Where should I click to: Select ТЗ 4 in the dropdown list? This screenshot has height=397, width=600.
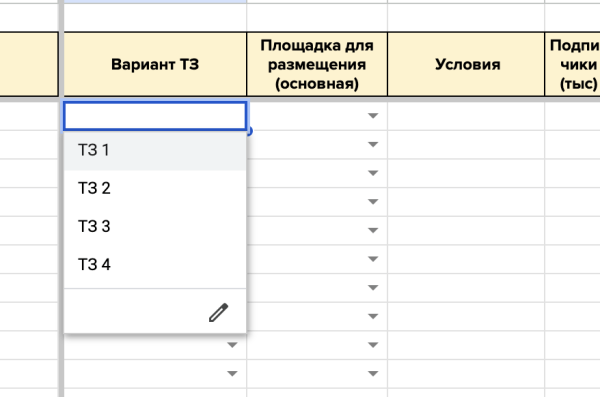coord(155,265)
